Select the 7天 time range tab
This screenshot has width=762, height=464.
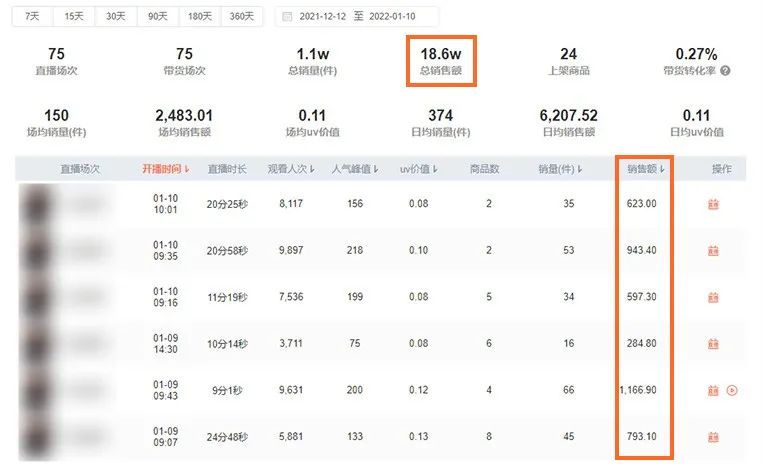point(33,17)
